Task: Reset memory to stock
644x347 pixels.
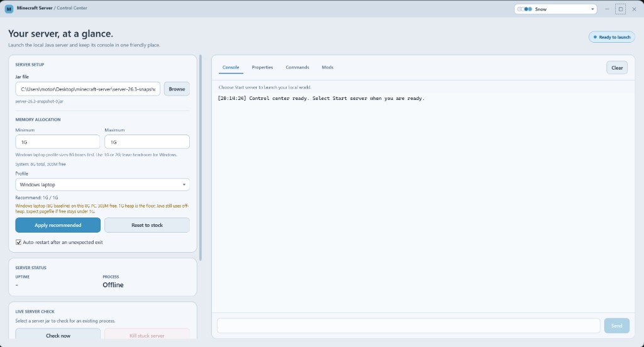Action: 147,225
